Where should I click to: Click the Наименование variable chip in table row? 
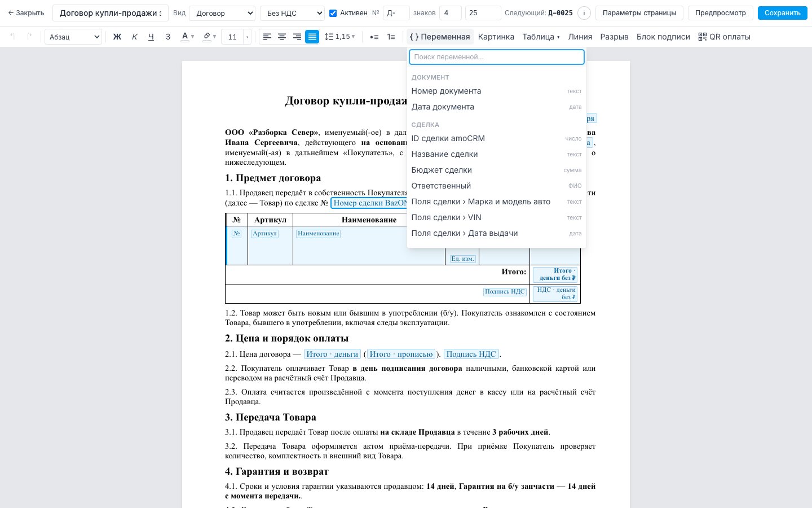(x=319, y=233)
